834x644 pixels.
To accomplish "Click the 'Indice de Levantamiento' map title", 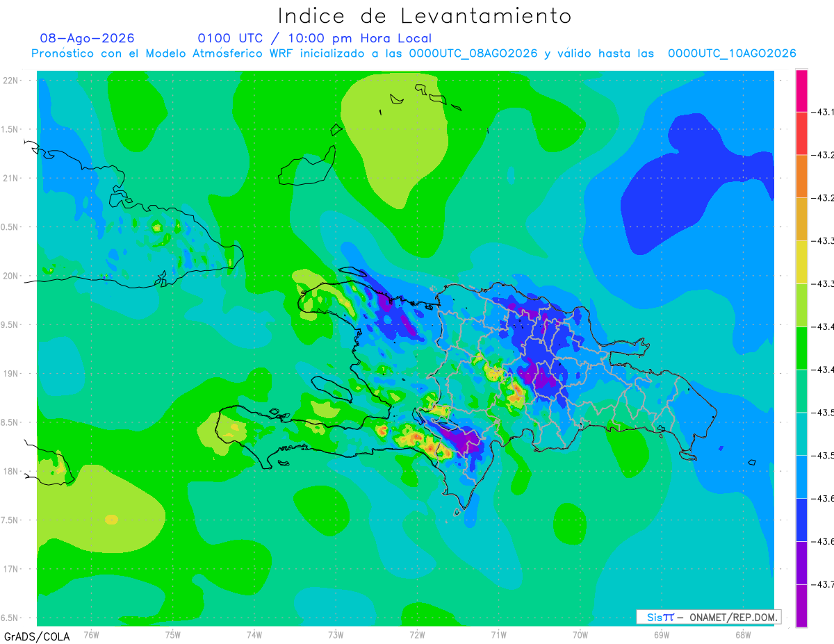I will [x=425, y=16].
